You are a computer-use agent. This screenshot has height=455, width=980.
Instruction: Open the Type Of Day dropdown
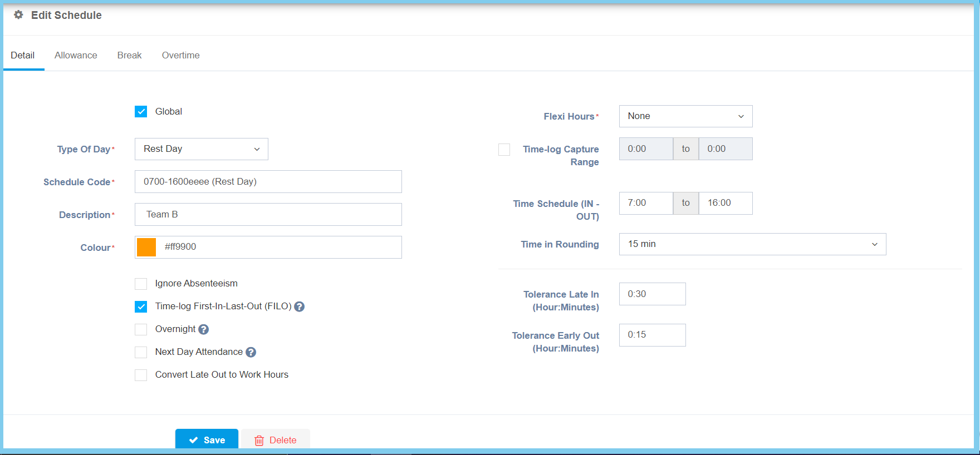(x=201, y=149)
